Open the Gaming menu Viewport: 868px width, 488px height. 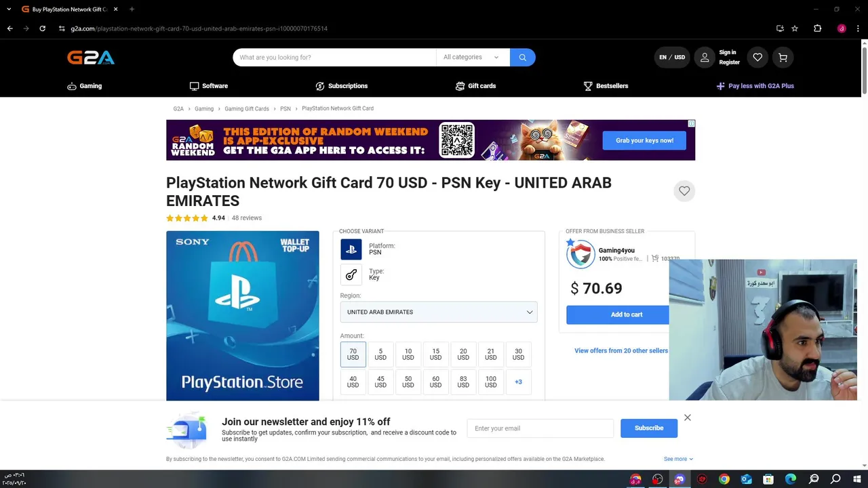pos(85,86)
